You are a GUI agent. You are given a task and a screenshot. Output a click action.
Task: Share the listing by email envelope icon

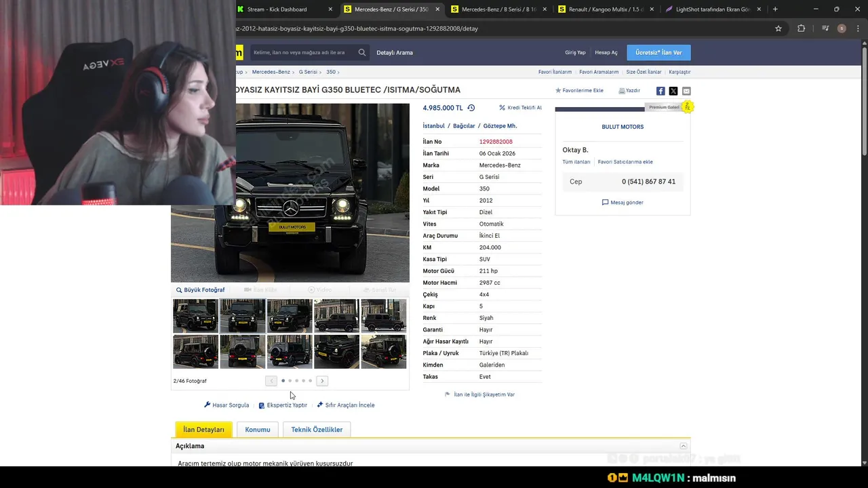pos(686,91)
